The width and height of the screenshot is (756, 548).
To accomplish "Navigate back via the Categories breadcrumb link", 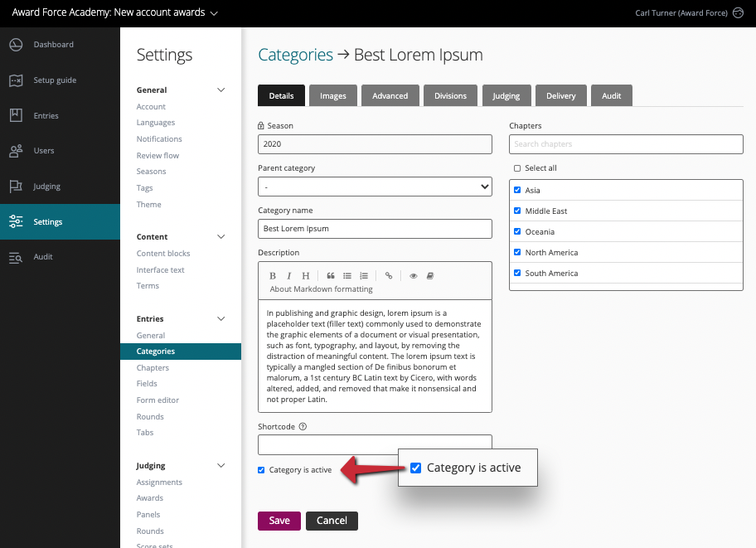I will [294, 54].
